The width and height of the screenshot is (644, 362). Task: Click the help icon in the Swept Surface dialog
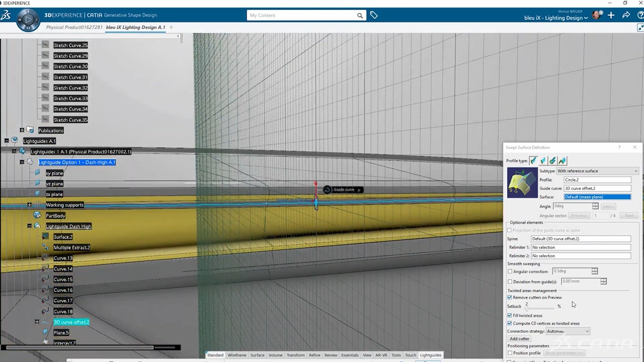tap(619, 147)
